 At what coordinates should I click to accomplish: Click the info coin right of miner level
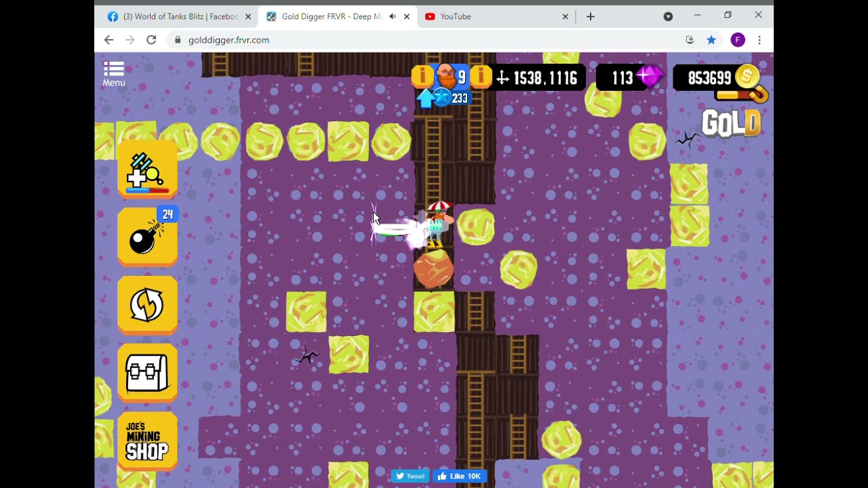tap(480, 77)
